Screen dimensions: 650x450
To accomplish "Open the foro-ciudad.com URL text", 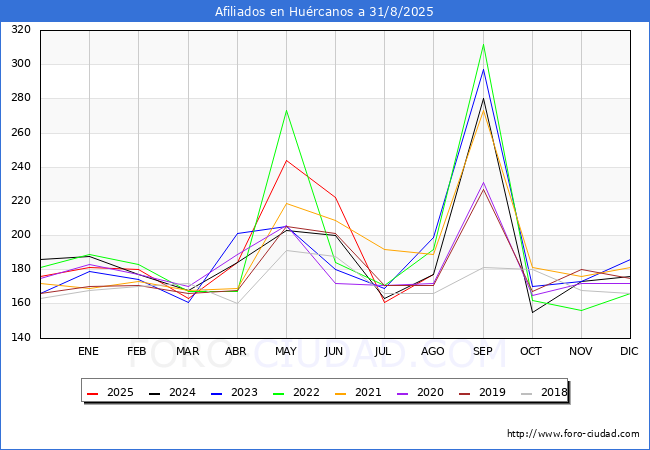I will [573, 433].
